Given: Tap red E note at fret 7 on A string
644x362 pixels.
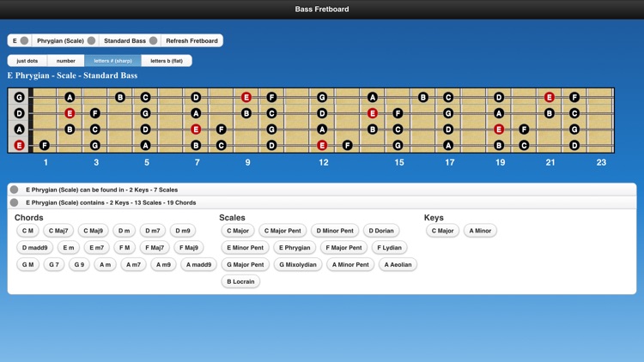Looking at the screenshot, I should coord(196,130).
